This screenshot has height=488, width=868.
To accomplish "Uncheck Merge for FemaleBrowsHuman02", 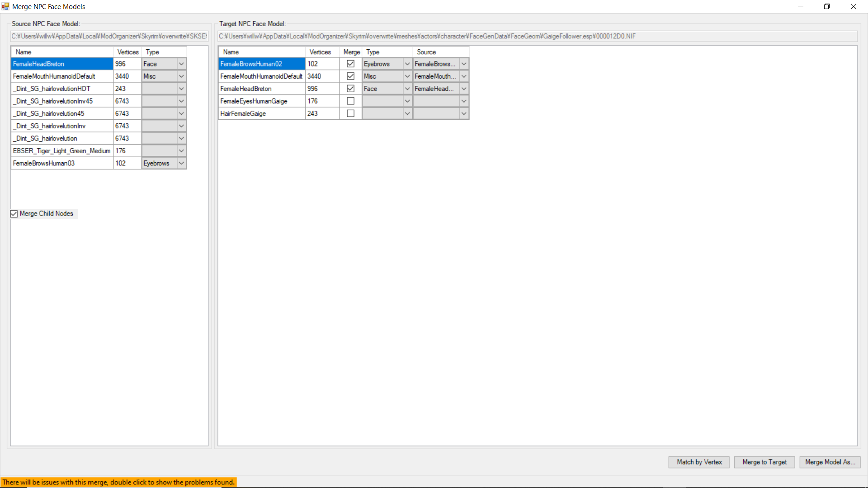I will click(x=350, y=64).
